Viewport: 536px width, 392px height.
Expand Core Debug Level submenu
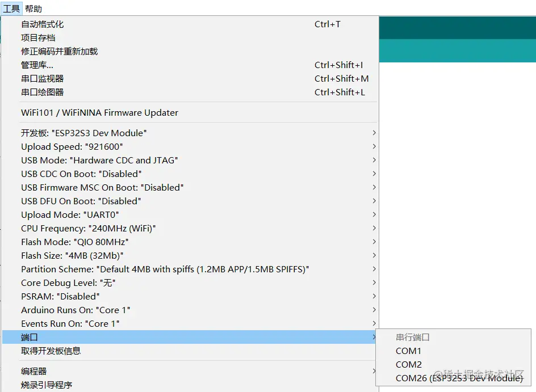[190, 283]
